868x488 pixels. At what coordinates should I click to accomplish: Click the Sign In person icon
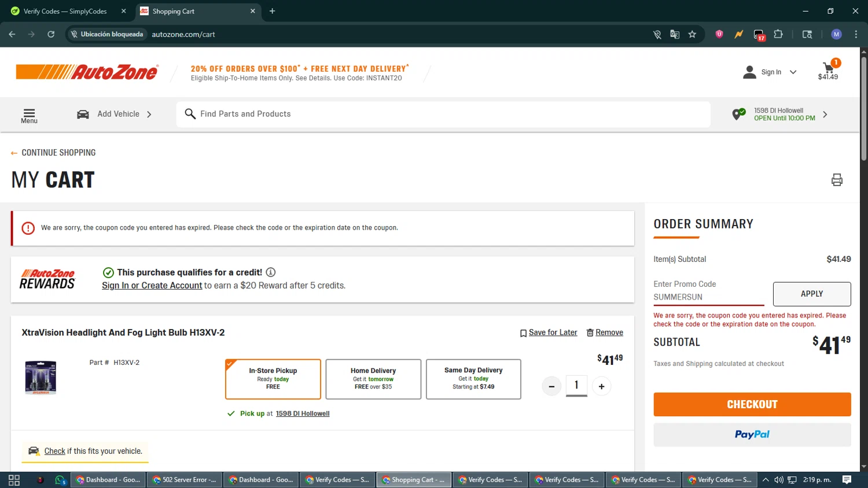coord(749,72)
